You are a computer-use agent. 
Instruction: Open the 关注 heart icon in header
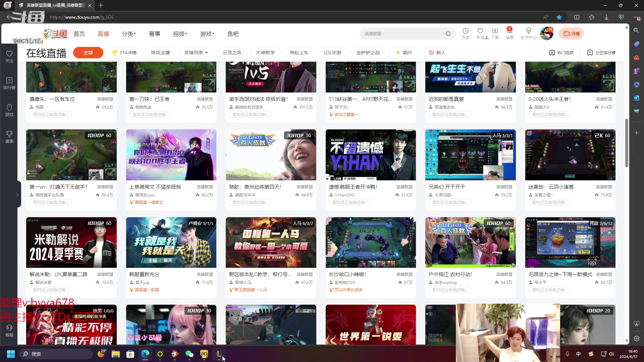480,33
